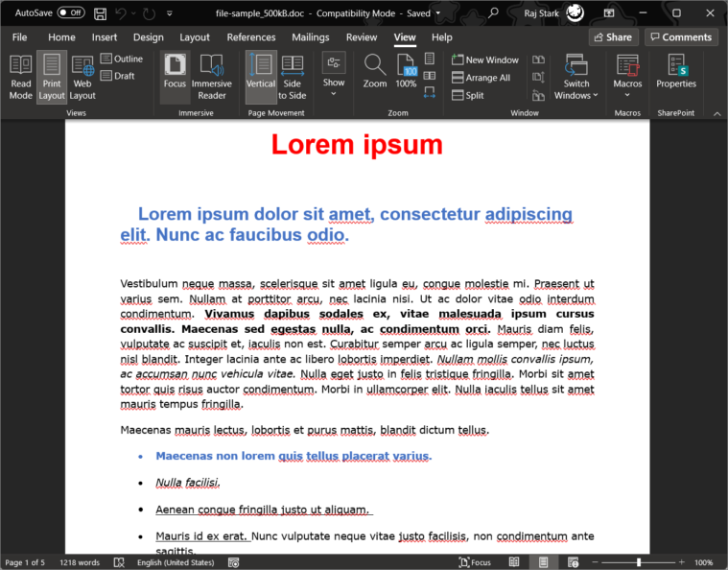Toggle Focus in status bar

tap(475, 562)
